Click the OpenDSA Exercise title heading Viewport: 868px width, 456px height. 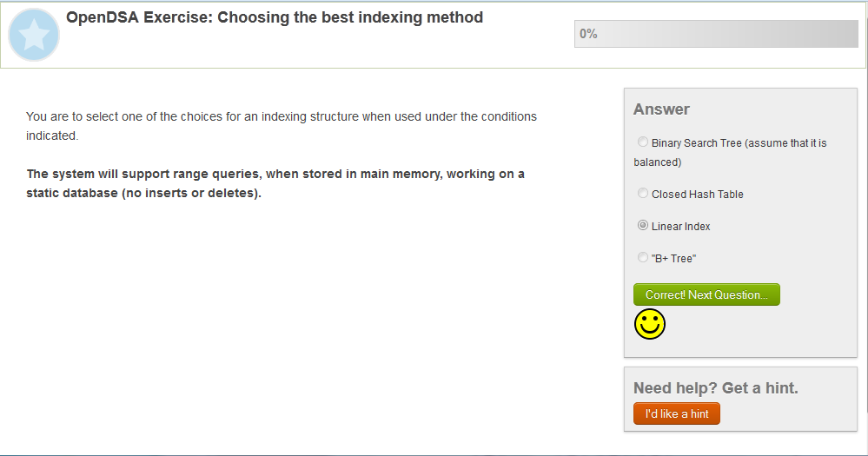[x=275, y=17]
